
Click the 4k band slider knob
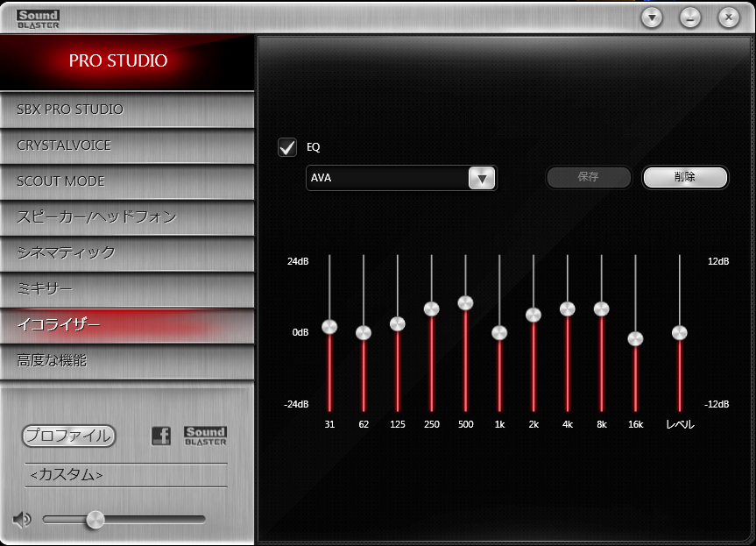tap(568, 308)
